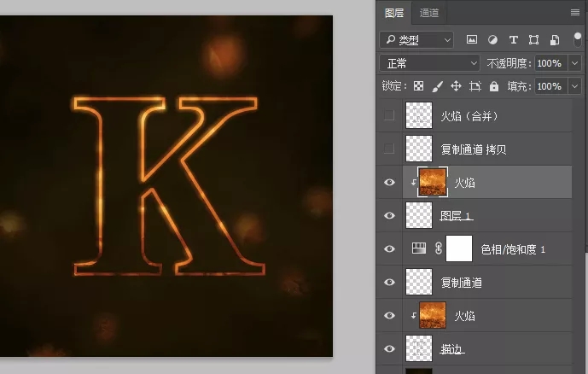This screenshot has width=588, height=374.
Task: Hide the 复制通道 layer
Action: [x=389, y=282]
